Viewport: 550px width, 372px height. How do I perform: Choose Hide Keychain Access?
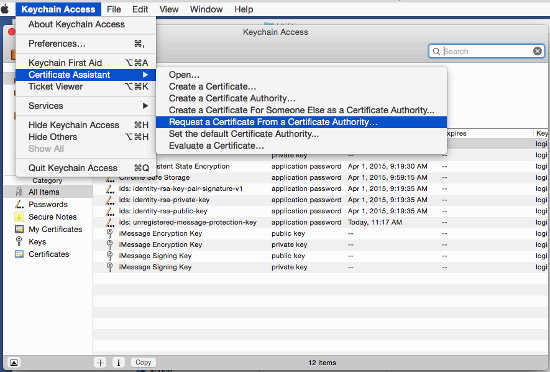86,125
